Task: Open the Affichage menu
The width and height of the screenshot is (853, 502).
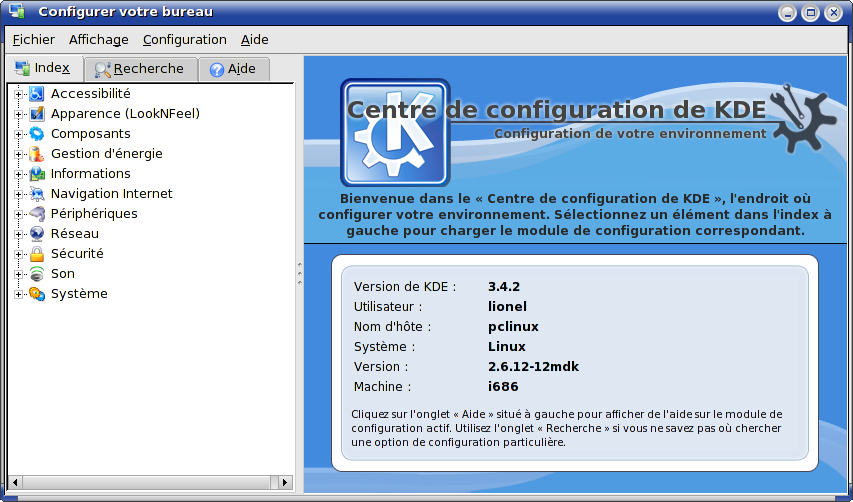Action: pos(98,40)
